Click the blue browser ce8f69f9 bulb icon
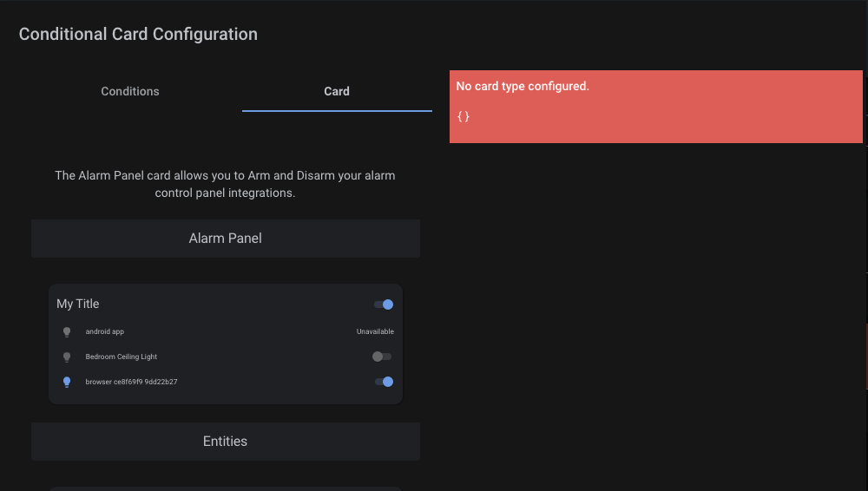Viewport: 868px width, 491px height. click(67, 382)
